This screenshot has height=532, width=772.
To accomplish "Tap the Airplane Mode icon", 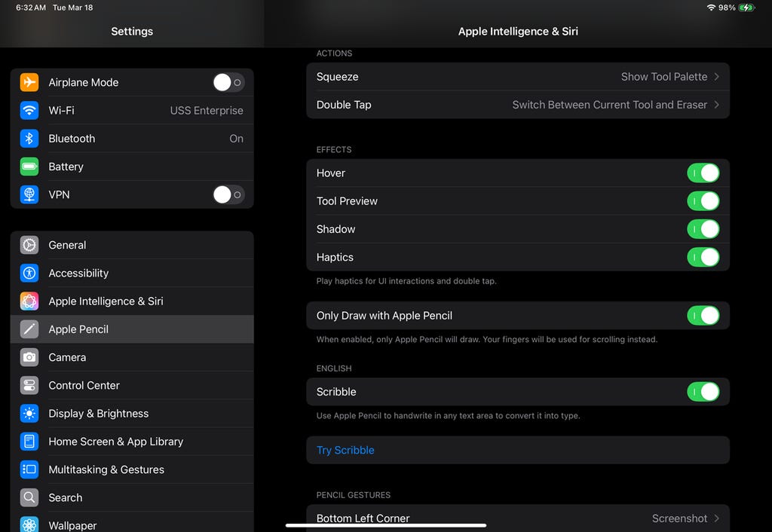I will click(29, 82).
